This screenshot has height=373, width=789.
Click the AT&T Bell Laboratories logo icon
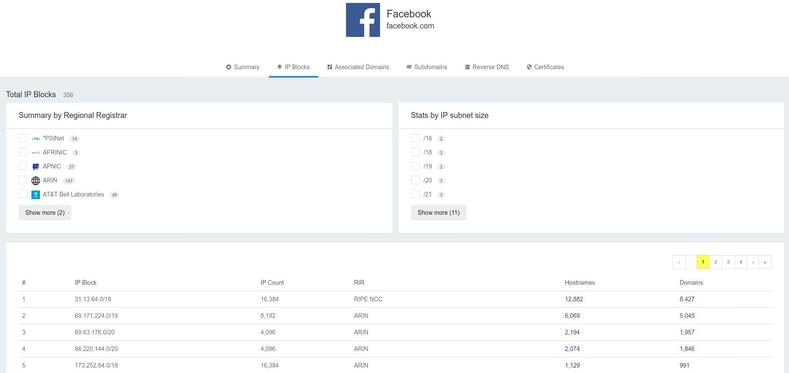(35, 195)
